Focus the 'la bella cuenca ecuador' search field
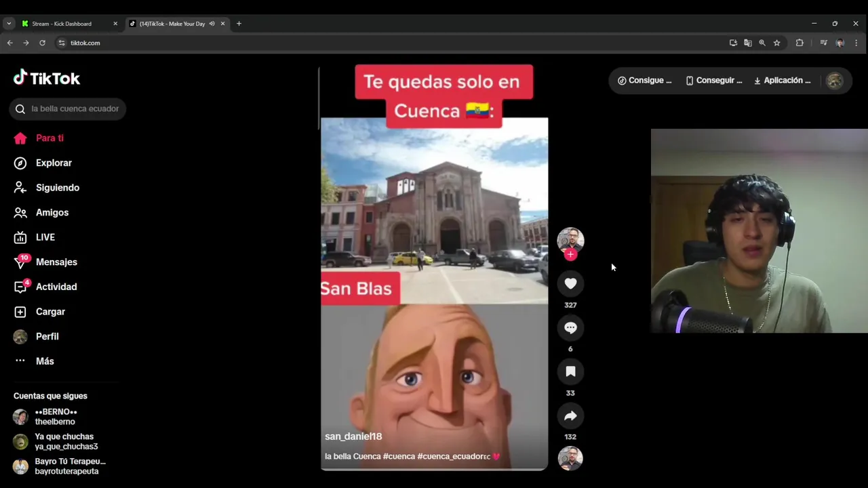Image resolution: width=868 pixels, height=488 pixels. coord(68,108)
